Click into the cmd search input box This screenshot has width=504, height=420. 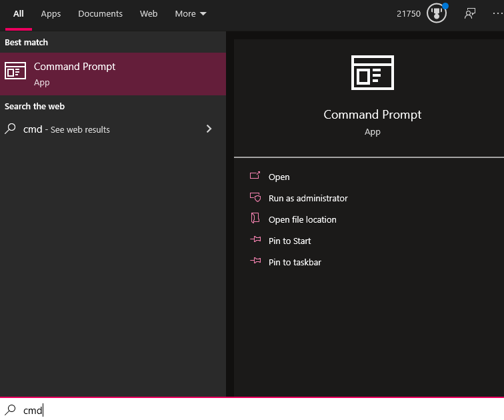[x=252, y=410]
